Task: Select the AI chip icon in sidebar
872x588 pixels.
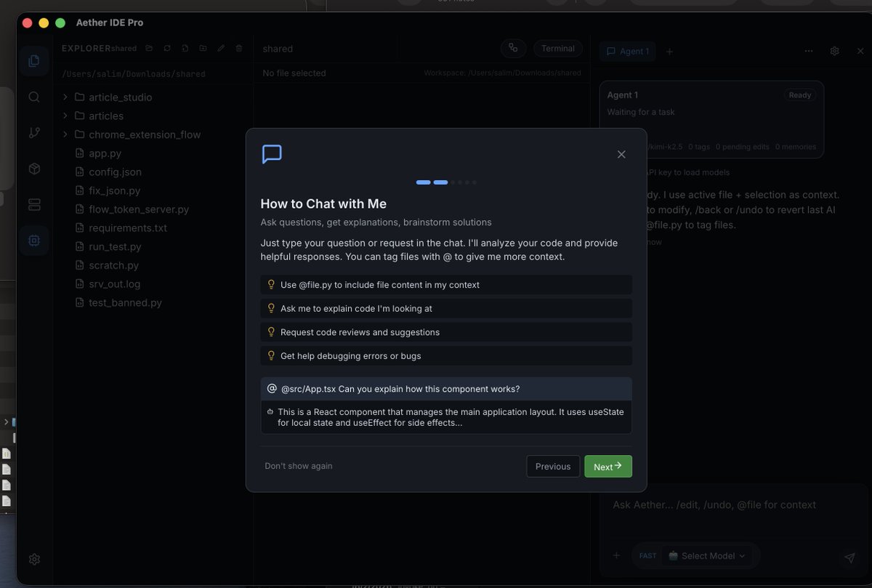Action: coord(34,240)
